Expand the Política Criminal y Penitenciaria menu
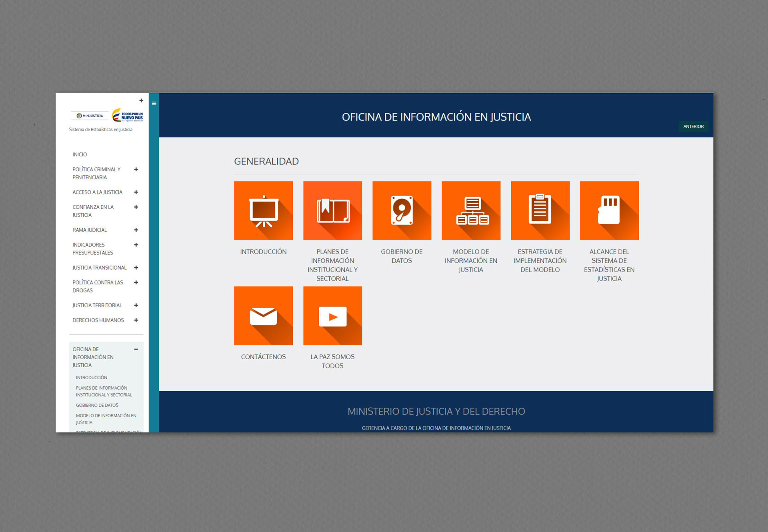 pos(136,170)
